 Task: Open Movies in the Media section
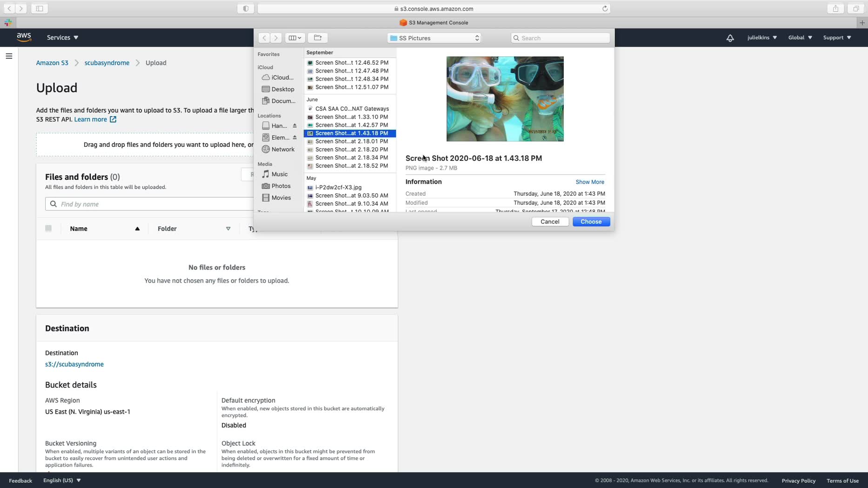(276, 198)
